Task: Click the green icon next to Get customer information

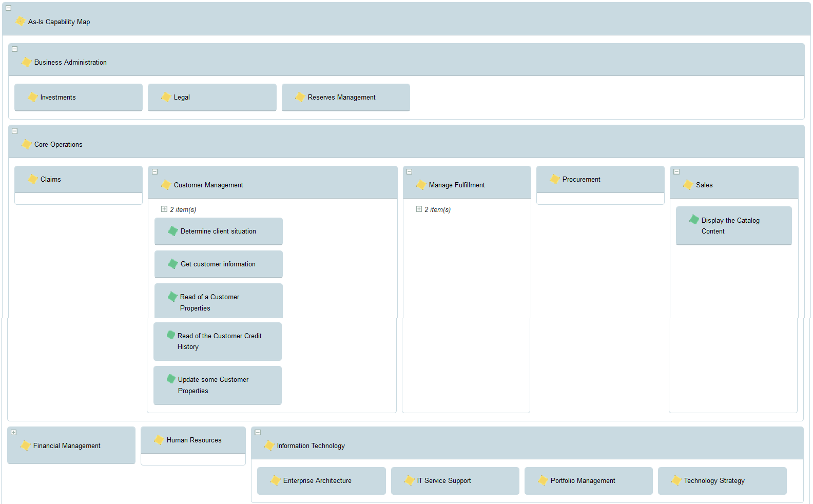Action: pyautogui.click(x=173, y=264)
